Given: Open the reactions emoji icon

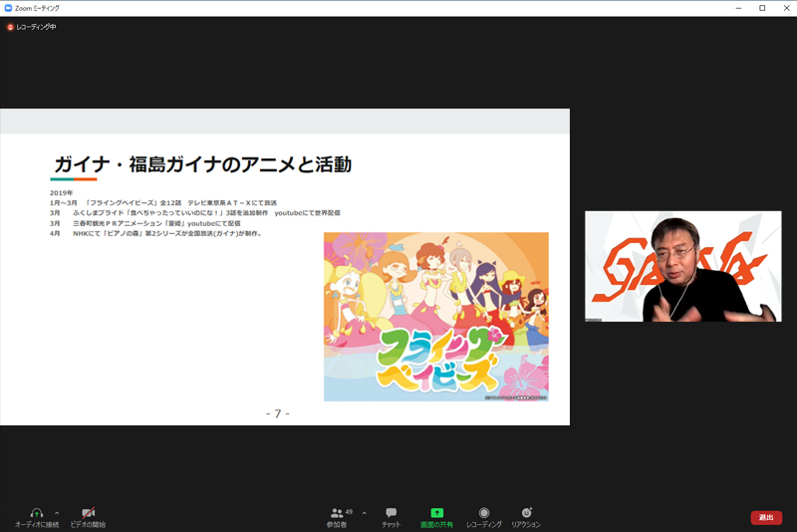Looking at the screenshot, I should [x=526, y=512].
